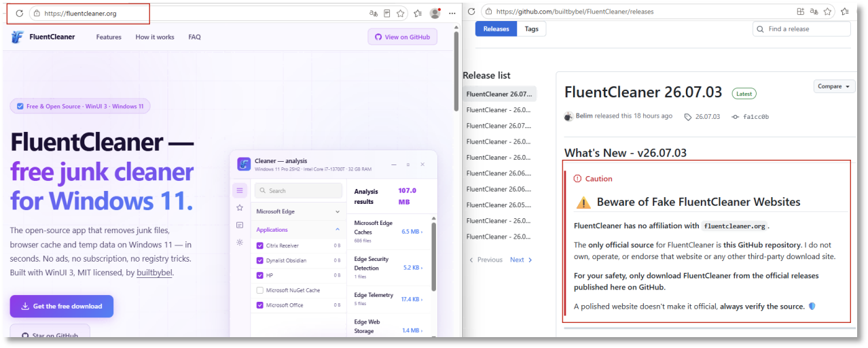Focus the Find a release field
Screen dimensions: 868x348
(x=801, y=29)
